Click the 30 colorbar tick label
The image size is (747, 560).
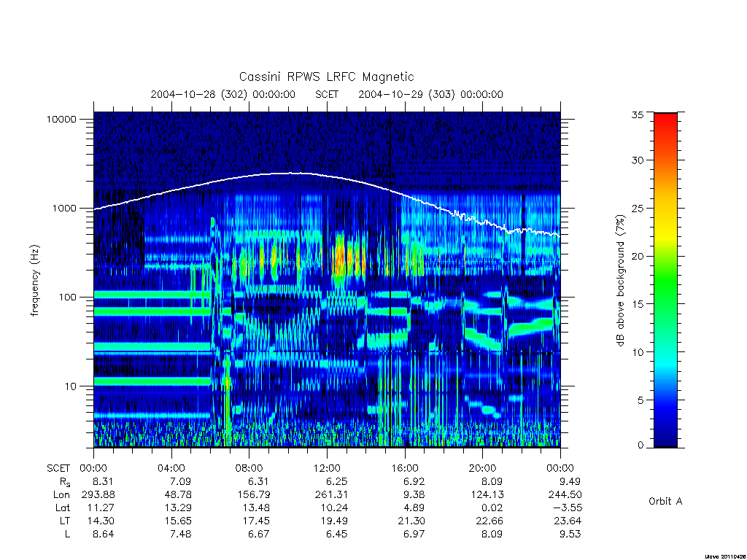[638, 160]
